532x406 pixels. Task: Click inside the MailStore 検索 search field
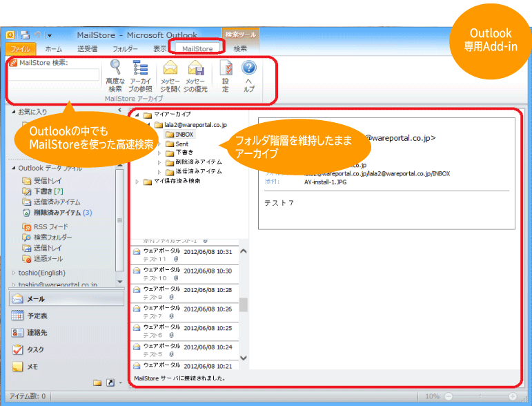(54, 75)
